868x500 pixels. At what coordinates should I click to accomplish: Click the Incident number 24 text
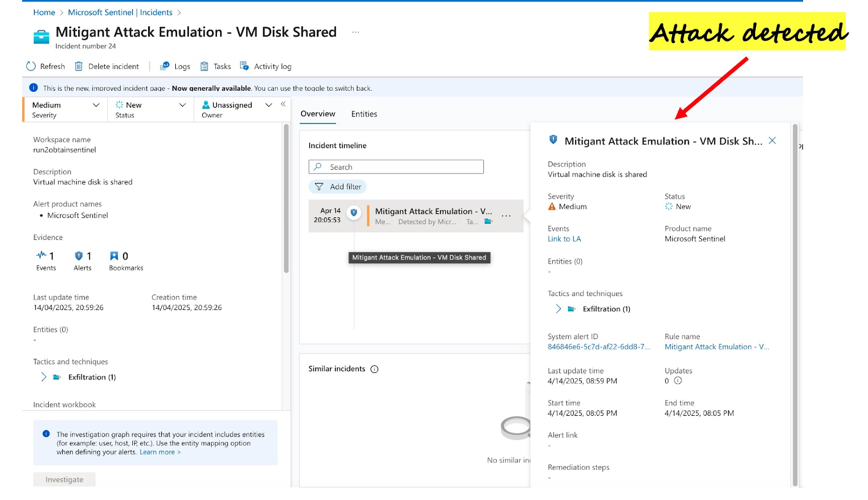tap(86, 46)
